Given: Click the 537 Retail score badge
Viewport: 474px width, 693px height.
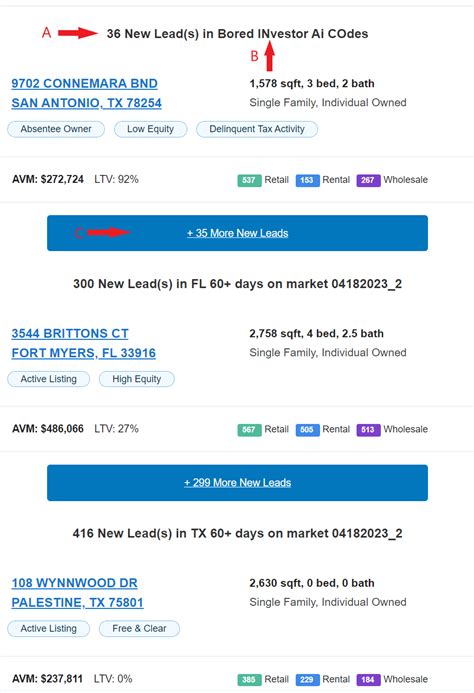Looking at the screenshot, I should (x=249, y=180).
